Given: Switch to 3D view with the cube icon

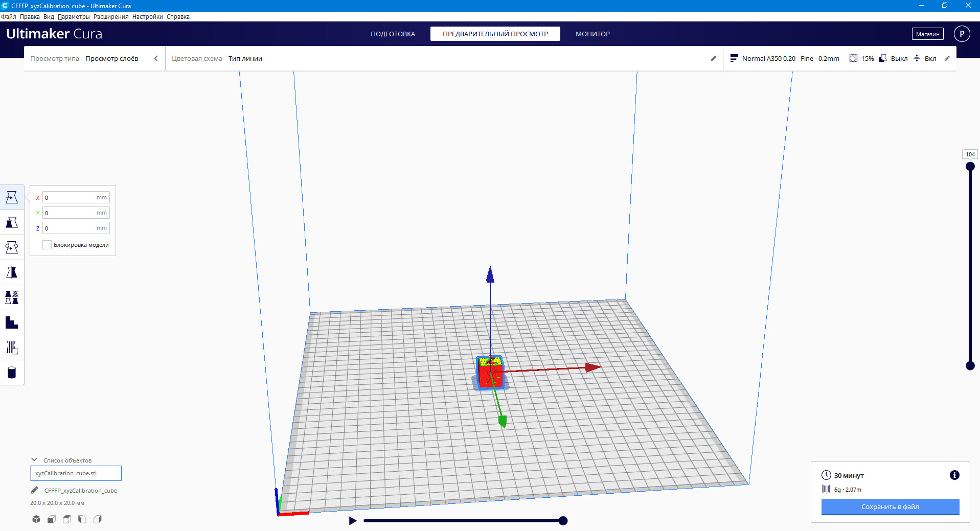Looking at the screenshot, I should (x=36, y=519).
